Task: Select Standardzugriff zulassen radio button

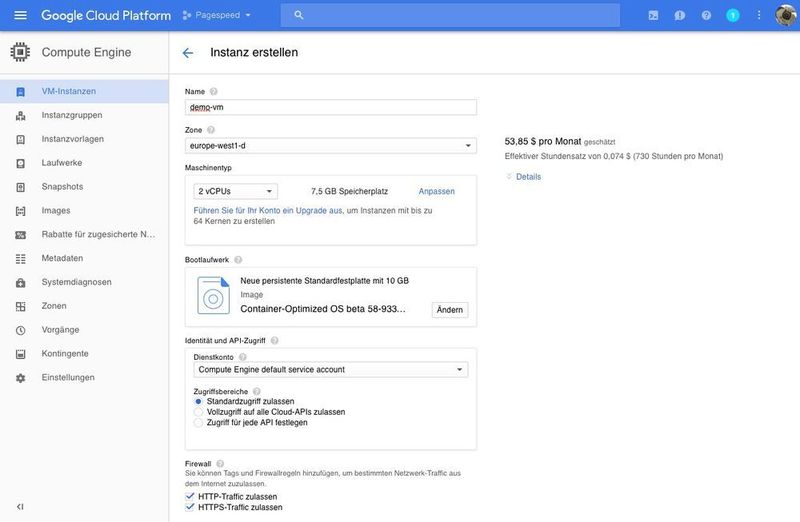Action: (198, 402)
